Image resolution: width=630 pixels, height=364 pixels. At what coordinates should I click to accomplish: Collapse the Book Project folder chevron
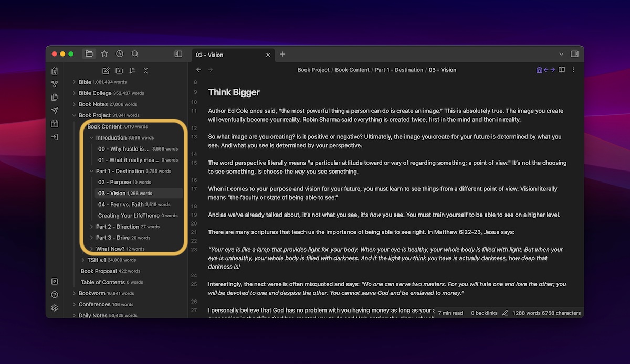coord(74,115)
